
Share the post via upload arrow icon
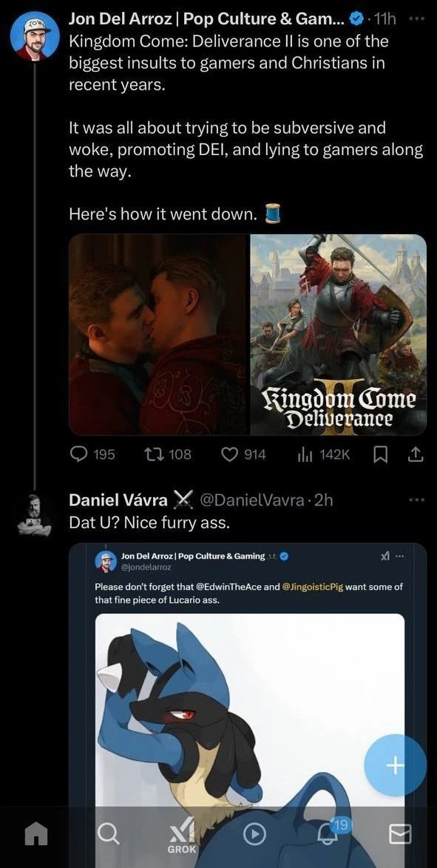click(x=416, y=454)
